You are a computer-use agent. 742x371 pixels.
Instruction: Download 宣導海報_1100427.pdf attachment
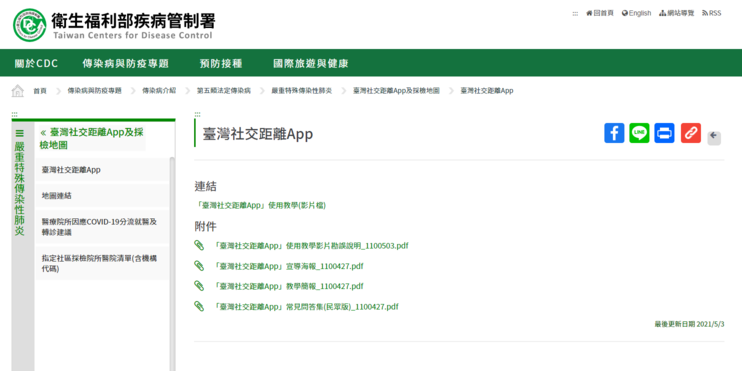coord(289,266)
